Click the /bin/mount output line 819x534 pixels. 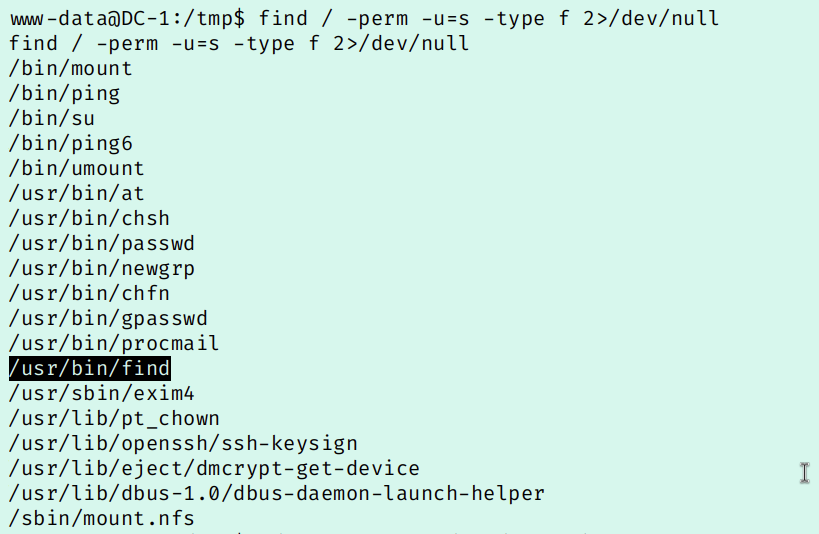point(71,69)
